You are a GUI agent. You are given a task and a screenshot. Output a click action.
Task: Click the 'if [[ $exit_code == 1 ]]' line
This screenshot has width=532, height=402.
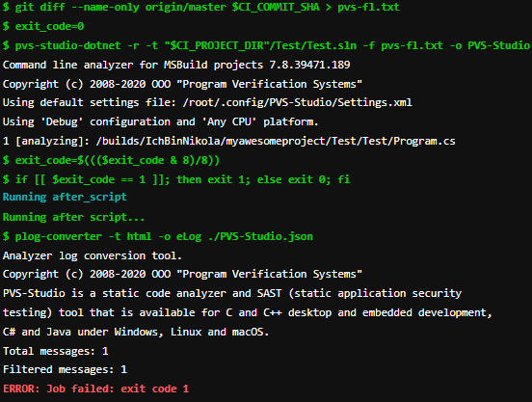coord(176,179)
